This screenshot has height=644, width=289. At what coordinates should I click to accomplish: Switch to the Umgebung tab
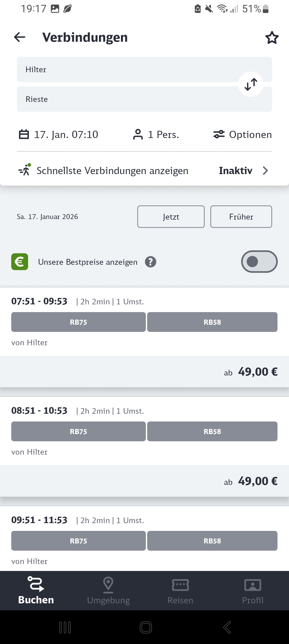[108, 591]
